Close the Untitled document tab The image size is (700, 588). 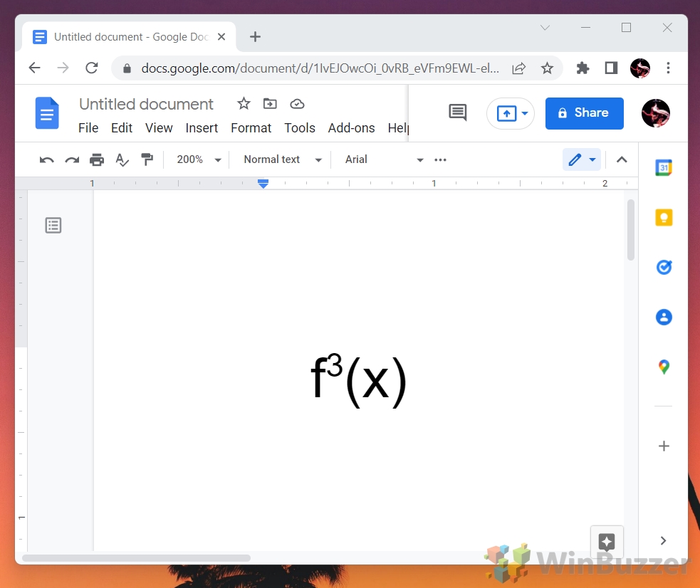221,36
